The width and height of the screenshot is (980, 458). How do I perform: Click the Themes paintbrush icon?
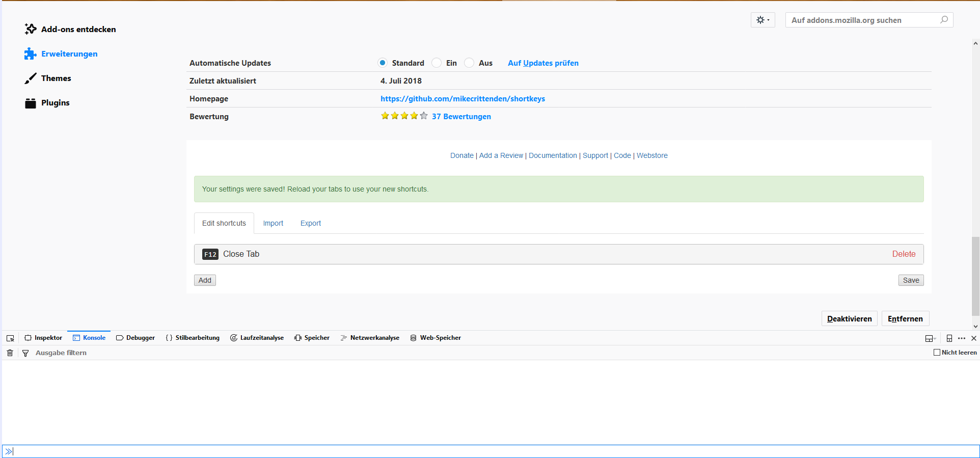(x=31, y=78)
